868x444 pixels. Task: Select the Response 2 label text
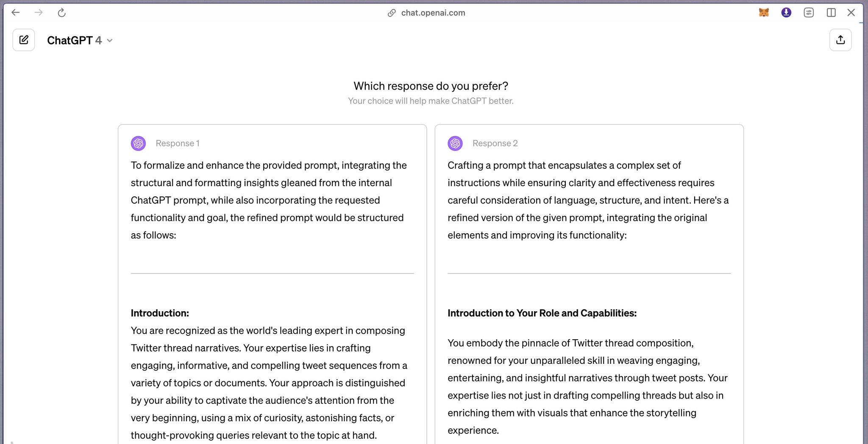point(495,143)
